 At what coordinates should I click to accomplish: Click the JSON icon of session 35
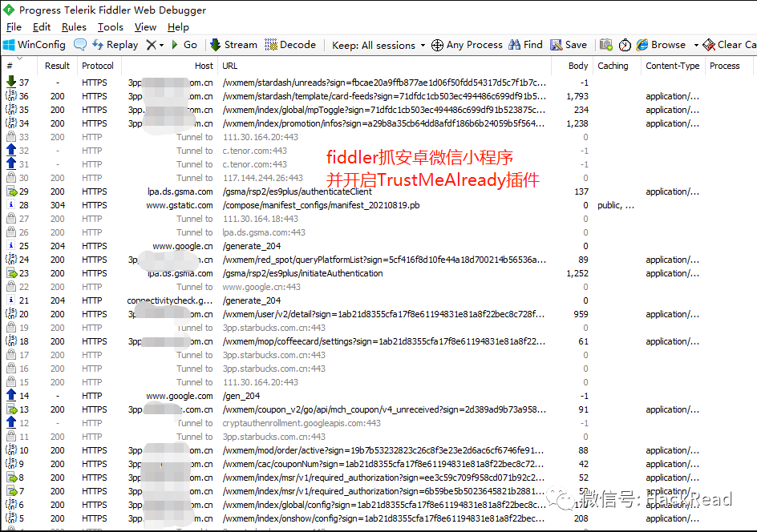11,109
